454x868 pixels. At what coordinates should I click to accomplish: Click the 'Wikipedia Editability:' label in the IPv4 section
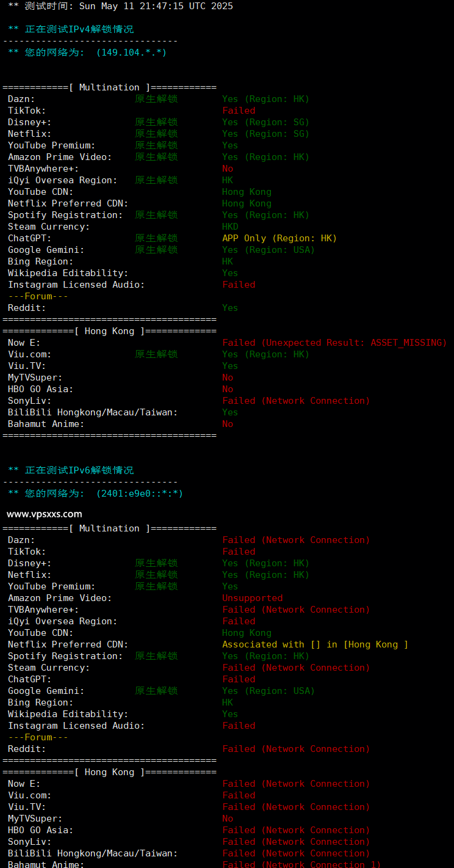coord(68,273)
